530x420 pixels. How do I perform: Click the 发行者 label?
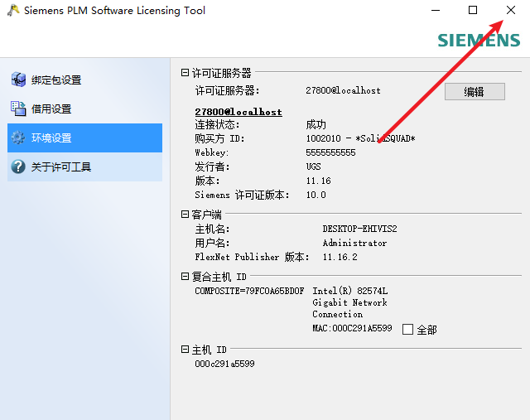pyautogui.click(x=212, y=167)
